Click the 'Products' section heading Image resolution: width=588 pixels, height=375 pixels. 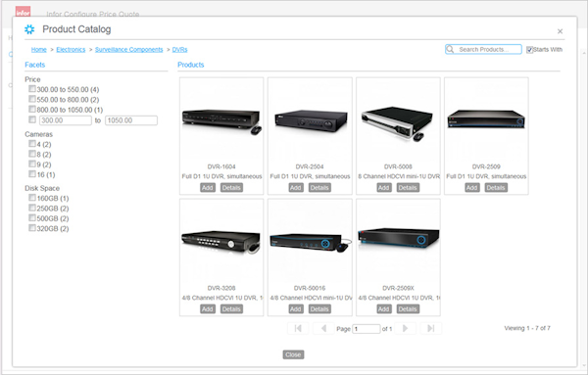point(191,65)
